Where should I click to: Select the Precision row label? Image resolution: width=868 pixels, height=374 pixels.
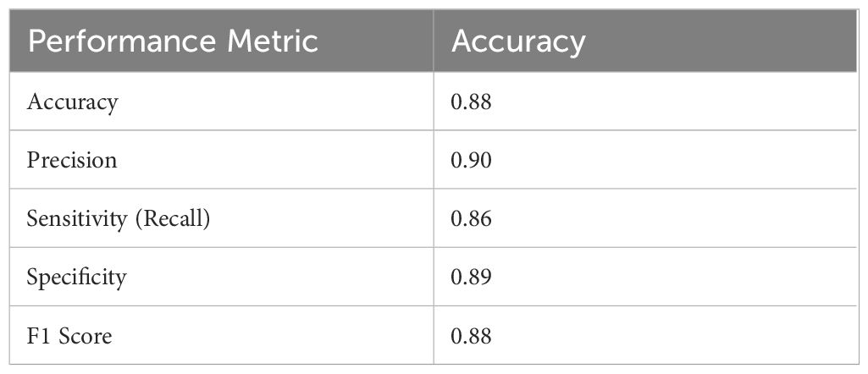point(72,161)
